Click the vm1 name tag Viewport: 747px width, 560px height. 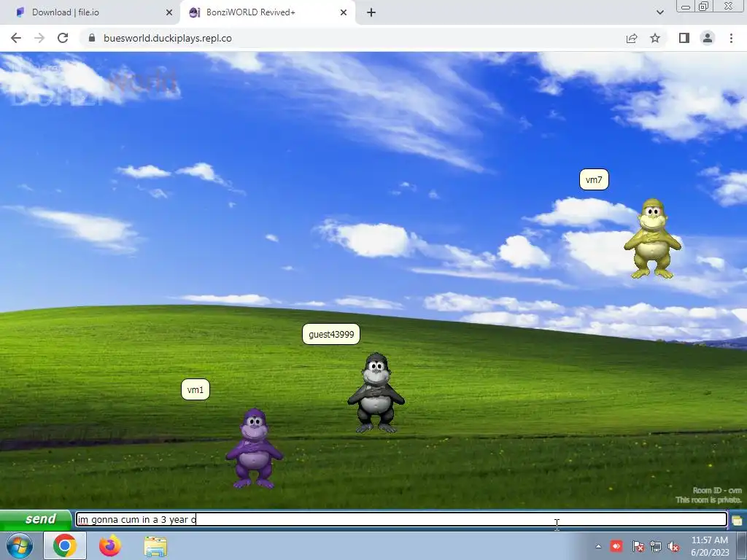coord(196,390)
